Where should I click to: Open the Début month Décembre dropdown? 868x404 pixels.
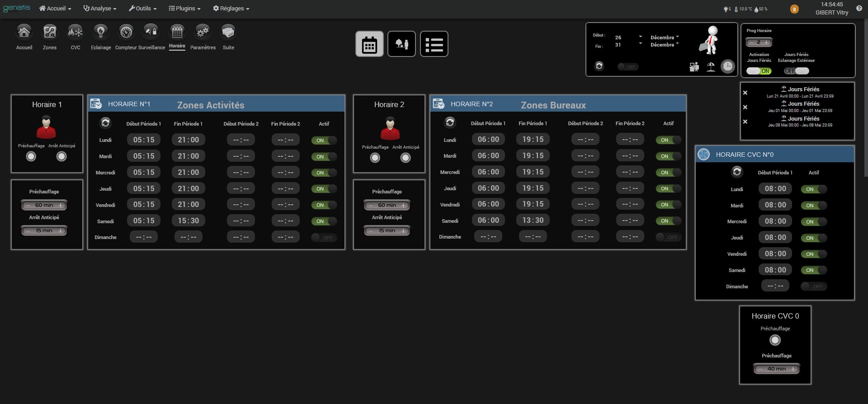pos(665,38)
